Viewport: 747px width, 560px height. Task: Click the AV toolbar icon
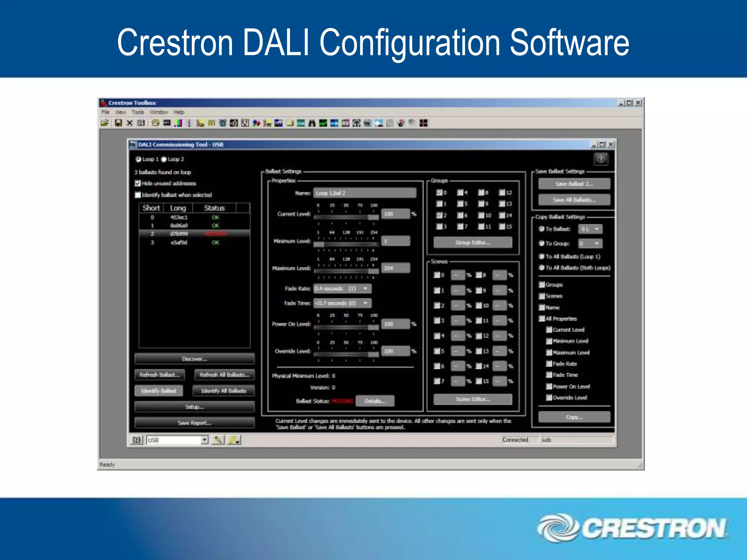(x=345, y=123)
